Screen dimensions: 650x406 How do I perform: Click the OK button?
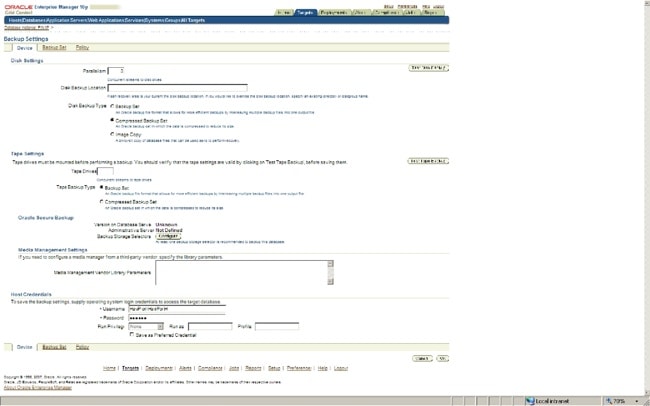pyautogui.click(x=443, y=358)
